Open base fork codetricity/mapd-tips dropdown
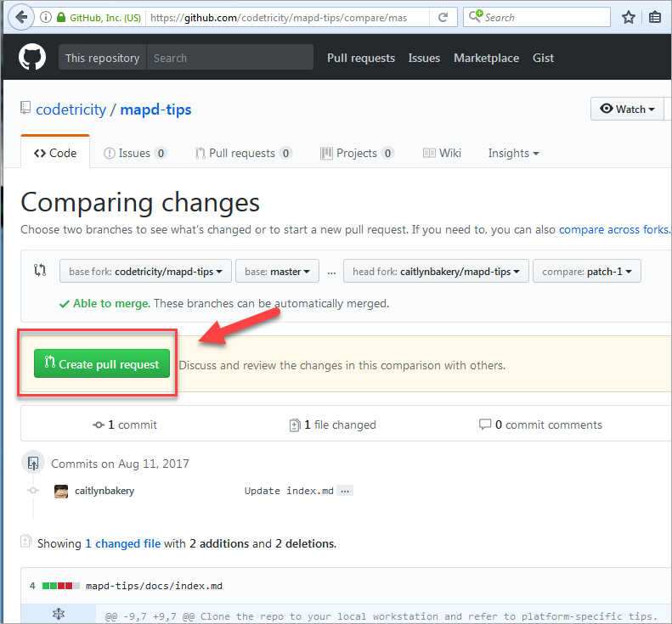This screenshot has width=672, height=624. point(145,271)
